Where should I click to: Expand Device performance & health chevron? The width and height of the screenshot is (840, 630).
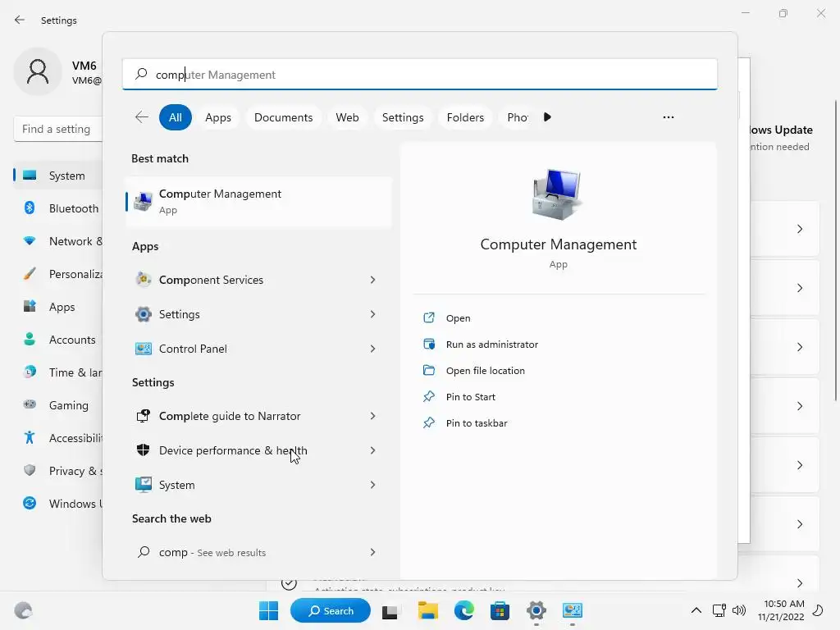(372, 450)
